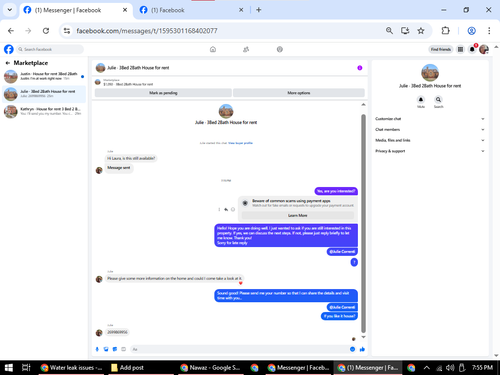Click the Search Facebook field

50,49
